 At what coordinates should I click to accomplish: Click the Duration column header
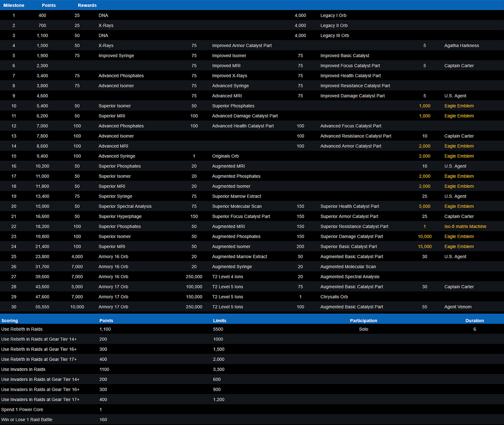[474, 320]
